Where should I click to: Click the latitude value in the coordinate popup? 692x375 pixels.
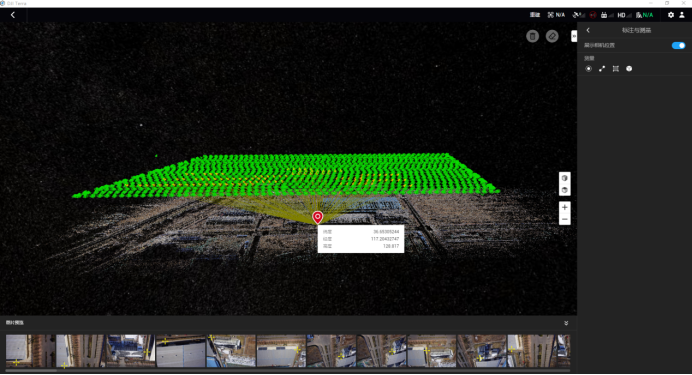click(x=386, y=232)
